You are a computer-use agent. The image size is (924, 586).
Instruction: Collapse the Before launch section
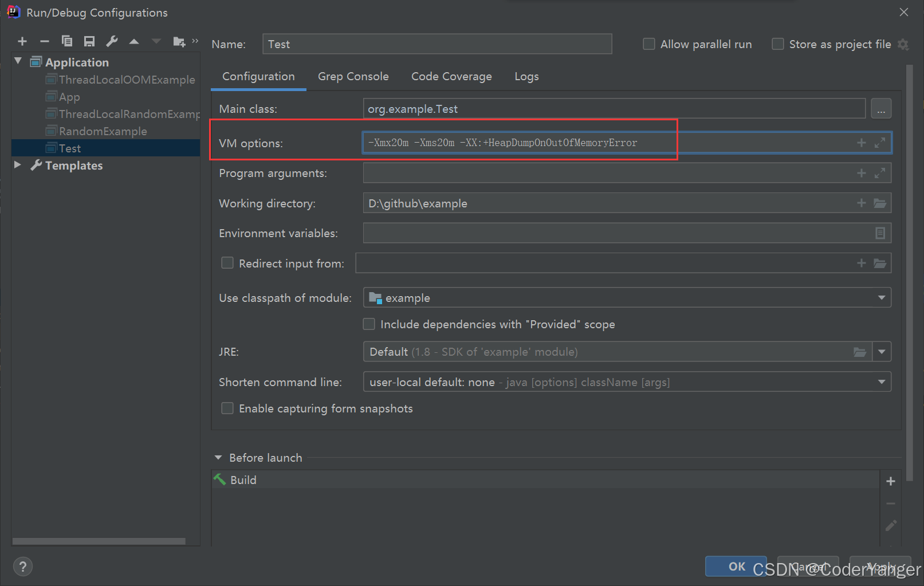pyautogui.click(x=218, y=458)
